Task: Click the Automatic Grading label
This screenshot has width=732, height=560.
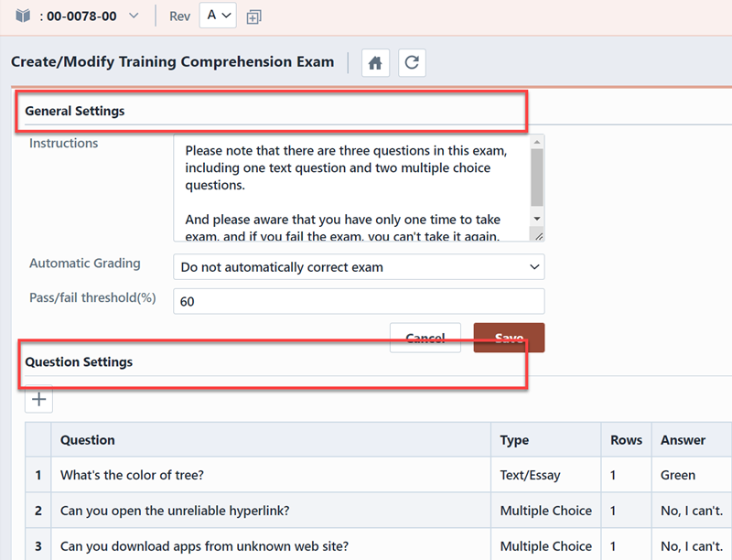Action: coord(85,264)
